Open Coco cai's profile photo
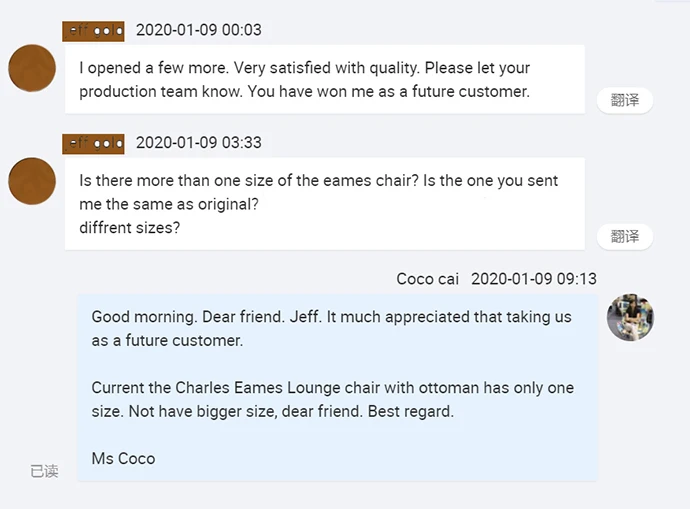The image size is (690, 509). (630, 317)
